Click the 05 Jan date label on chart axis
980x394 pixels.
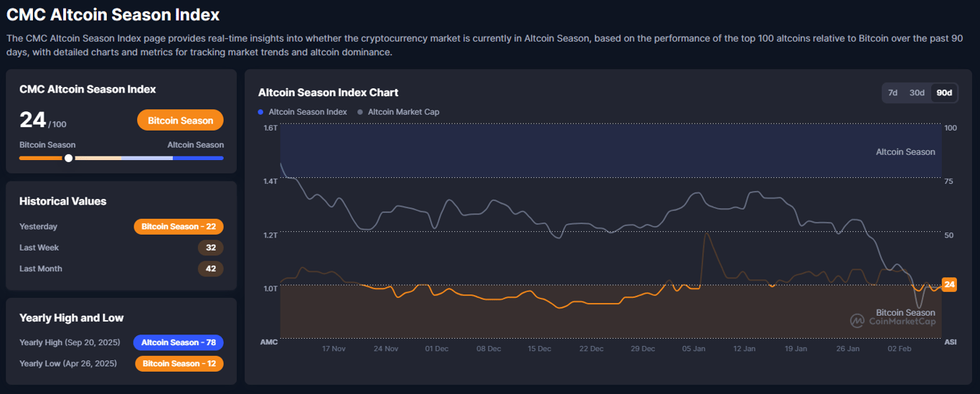tap(694, 349)
